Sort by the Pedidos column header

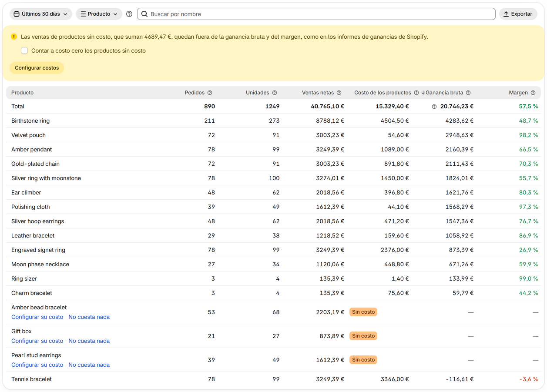[x=195, y=93]
